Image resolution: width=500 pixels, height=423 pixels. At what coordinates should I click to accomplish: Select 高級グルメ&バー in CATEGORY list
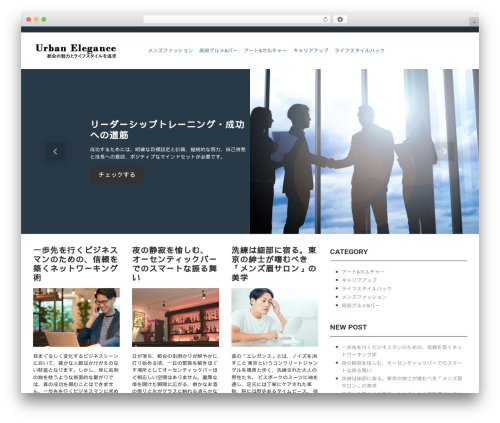coord(360,305)
